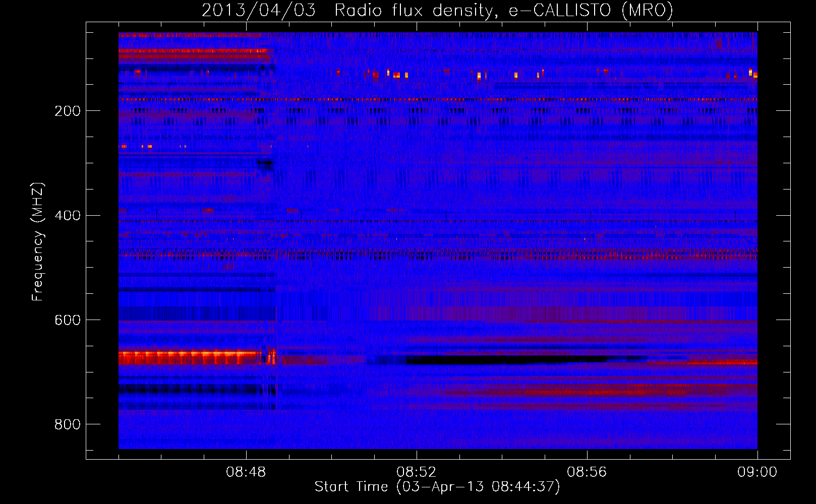Click the 400 frequency tick label
This screenshot has width=816, height=504.
pos(68,216)
